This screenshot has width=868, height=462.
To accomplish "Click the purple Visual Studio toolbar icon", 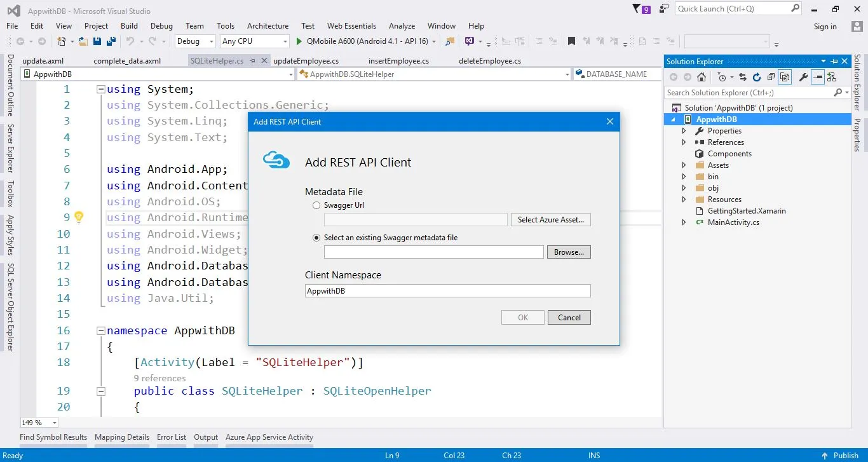I will click(x=469, y=41).
